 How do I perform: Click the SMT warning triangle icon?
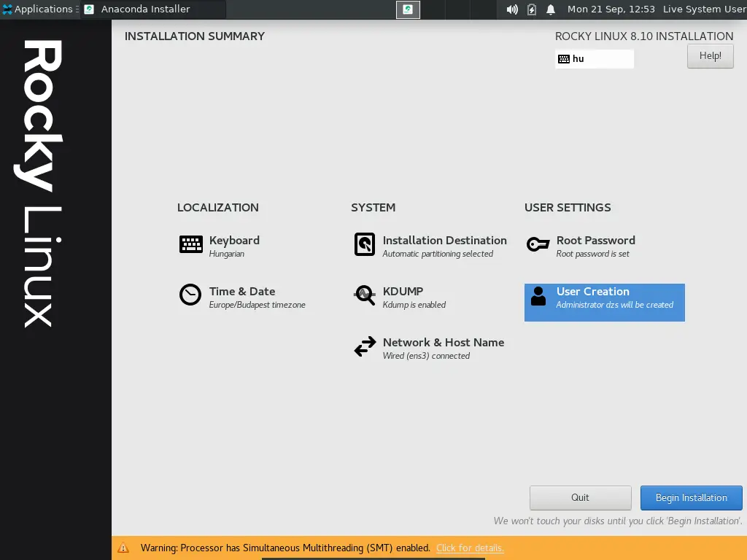coord(123,548)
